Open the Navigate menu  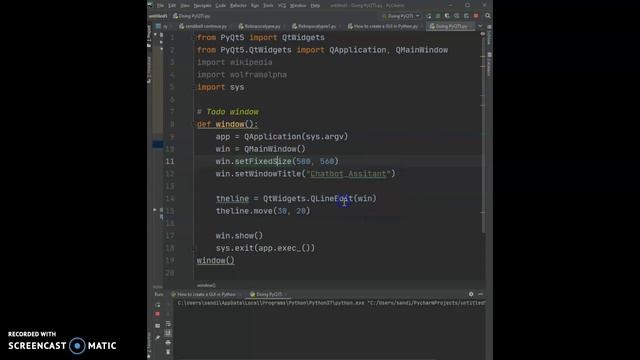click(202, 6)
